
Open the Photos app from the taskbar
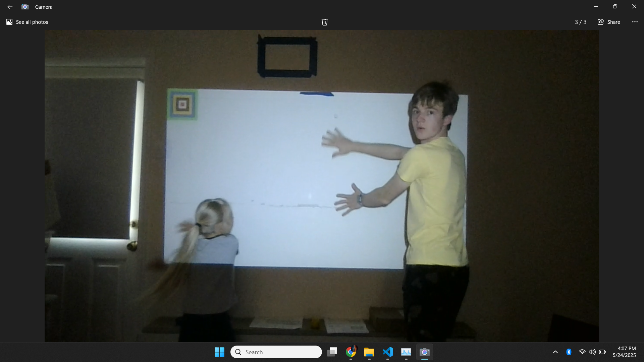click(x=406, y=352)
